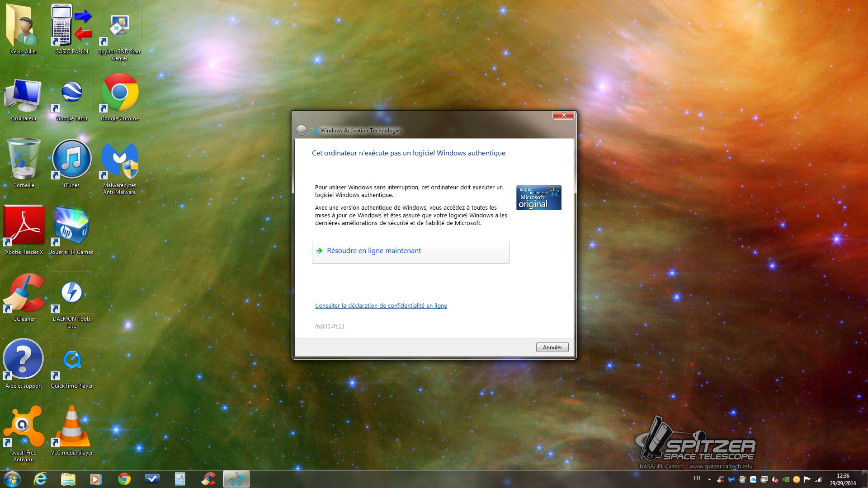Select the Corbeille recycle bin icon
This screenshot has width=868, height=488.
click(24, 164)
